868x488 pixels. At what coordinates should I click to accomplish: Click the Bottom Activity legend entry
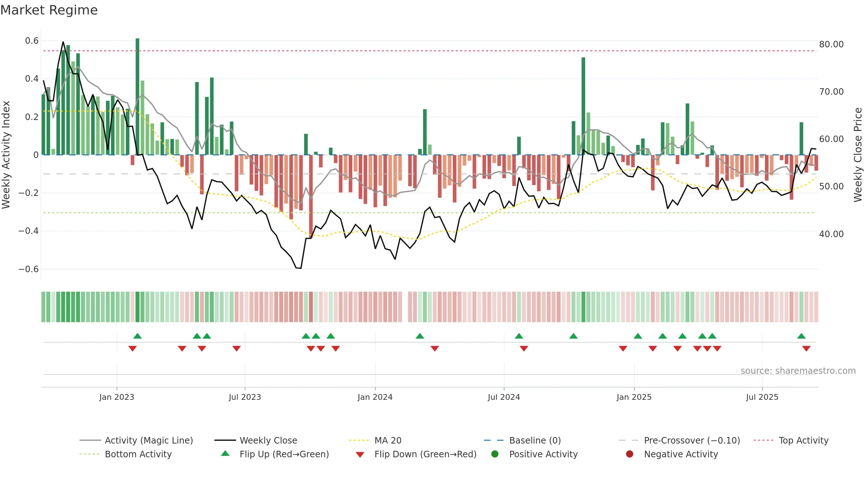click(125, 454)
